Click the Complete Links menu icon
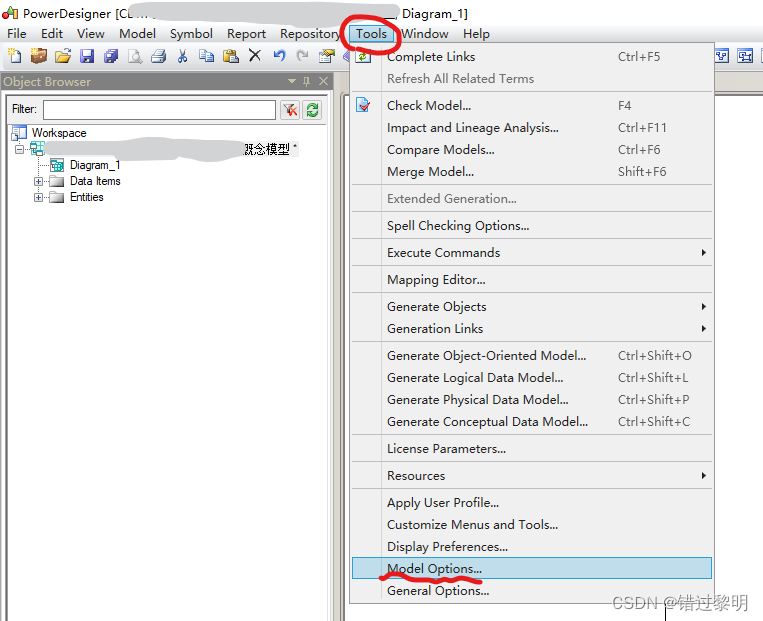Screen dimensions: 763x621 click(x=363, y=56)
